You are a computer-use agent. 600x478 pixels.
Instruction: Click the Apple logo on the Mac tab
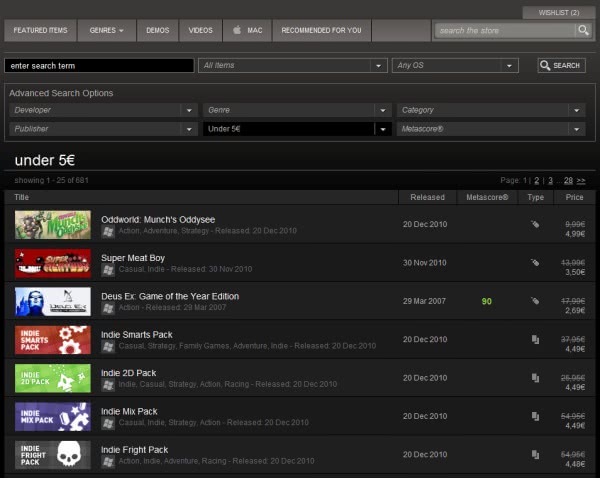(x=237, y=30)
